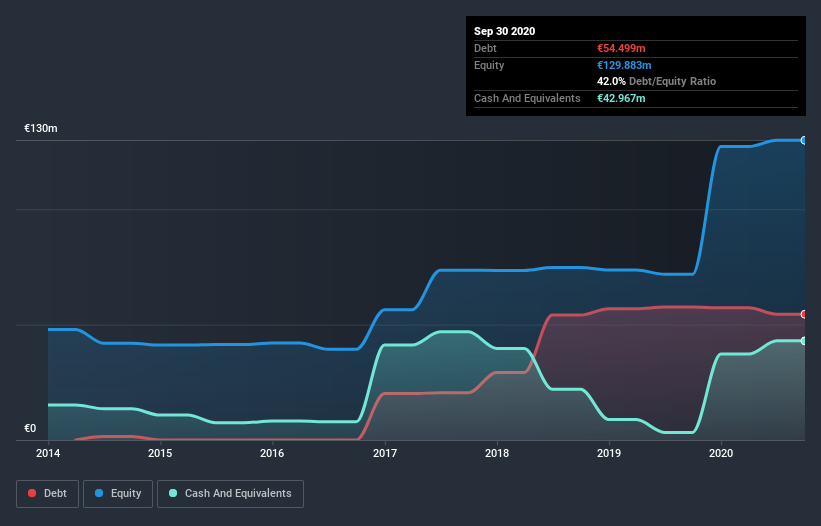The image size is (821, 526).
Task: Click the €0 y-axis label
Action: point(30,428)
